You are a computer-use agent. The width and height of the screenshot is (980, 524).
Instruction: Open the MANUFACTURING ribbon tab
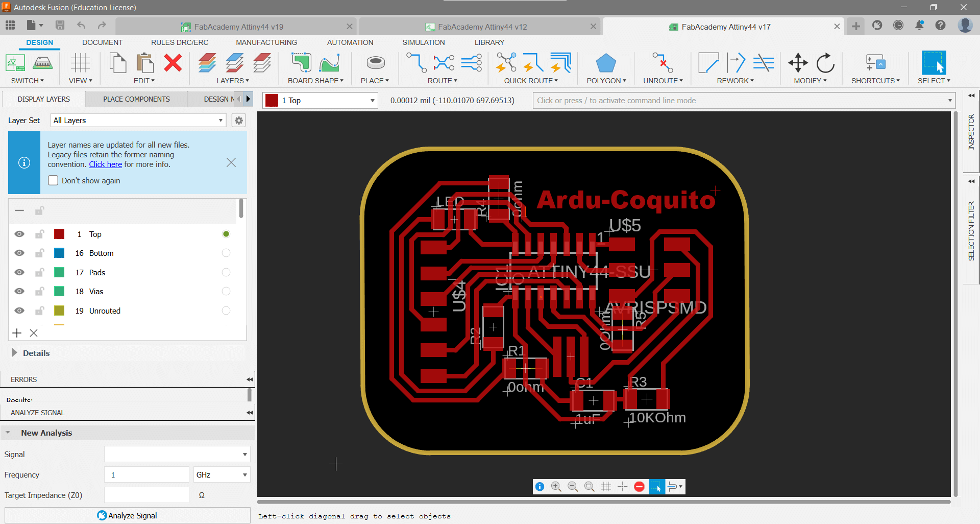pos(266,42)
